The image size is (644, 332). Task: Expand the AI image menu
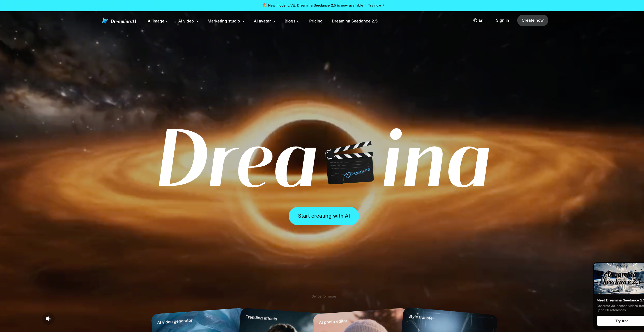coord(158,21)
